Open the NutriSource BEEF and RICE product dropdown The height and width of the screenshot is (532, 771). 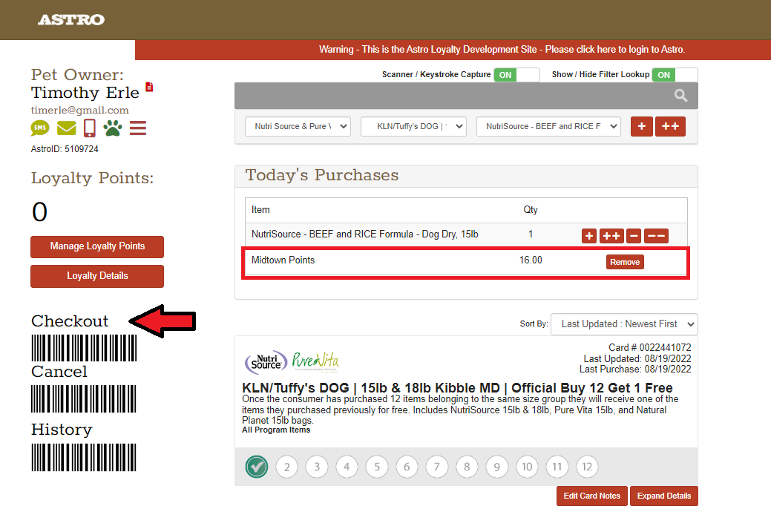tap(548, 126)
